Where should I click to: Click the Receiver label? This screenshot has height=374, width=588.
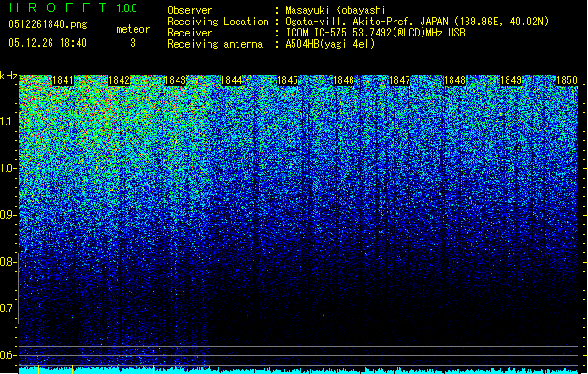pyautogui.click(x=190, y=33)
